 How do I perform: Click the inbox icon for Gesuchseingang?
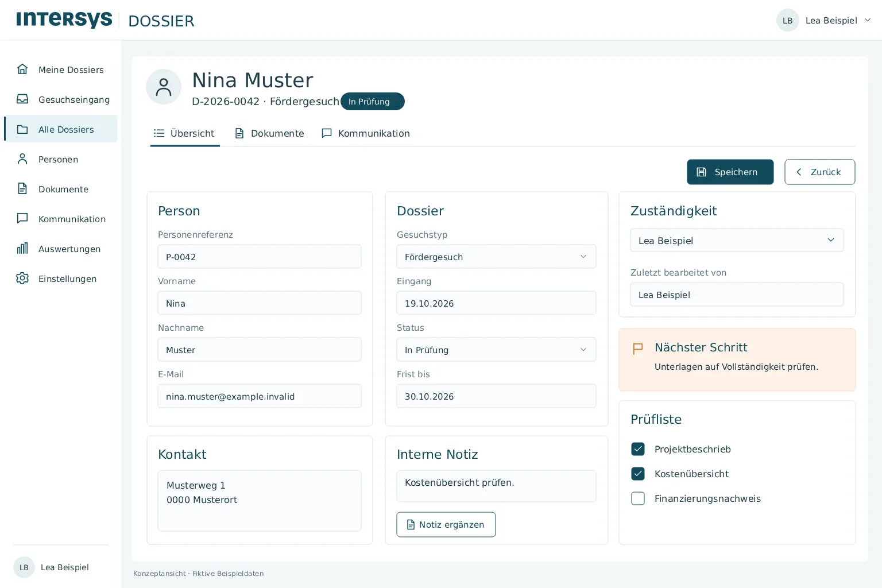click(x=22, y=99)
